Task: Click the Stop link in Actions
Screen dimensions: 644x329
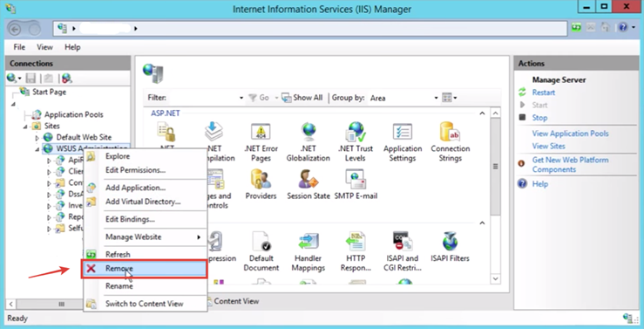Action: click(x=539, y=118)
